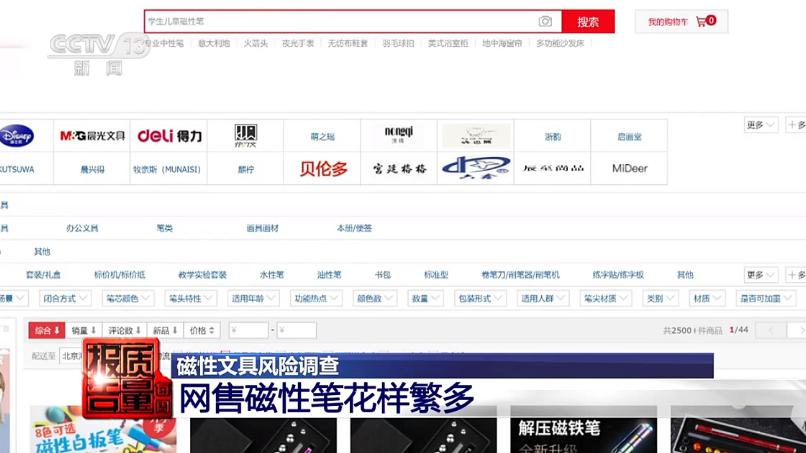806x453 pixels.
Task: Select the nonegi brand logo
Action: tap(399, 135)
